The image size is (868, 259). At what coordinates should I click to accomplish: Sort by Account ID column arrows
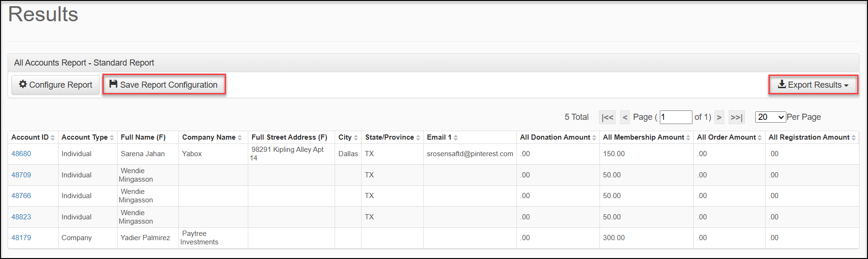coord(52,138)
